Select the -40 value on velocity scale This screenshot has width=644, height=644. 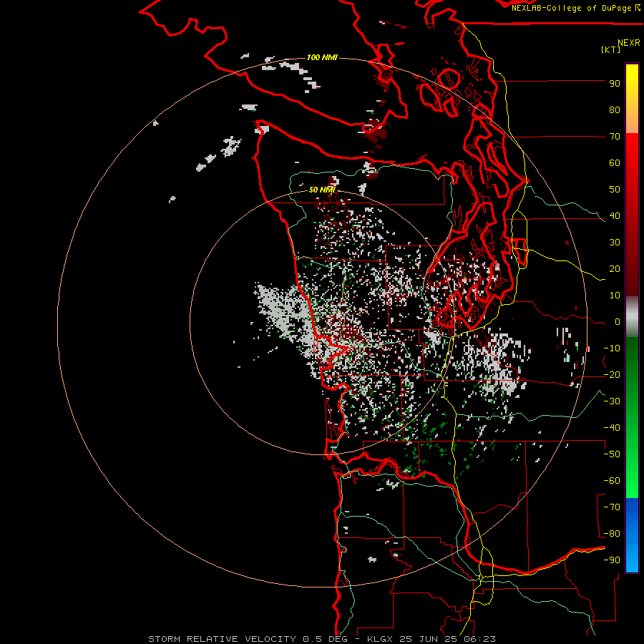612,428
